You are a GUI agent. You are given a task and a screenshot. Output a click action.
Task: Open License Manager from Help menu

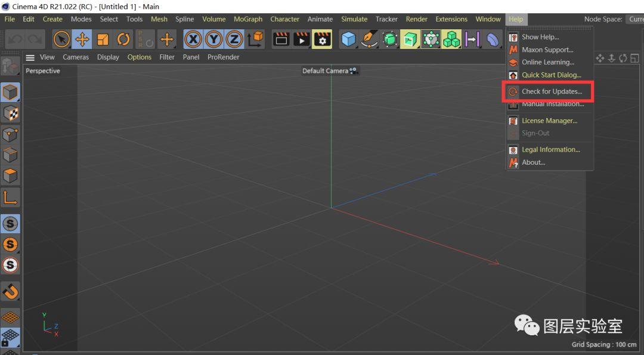(x=549, y=121)
